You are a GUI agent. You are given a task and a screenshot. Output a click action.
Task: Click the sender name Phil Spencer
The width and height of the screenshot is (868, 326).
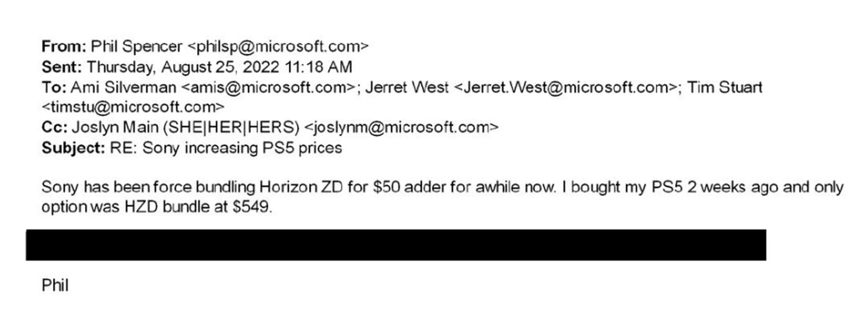pyautogui.click(x=136, y=47)
